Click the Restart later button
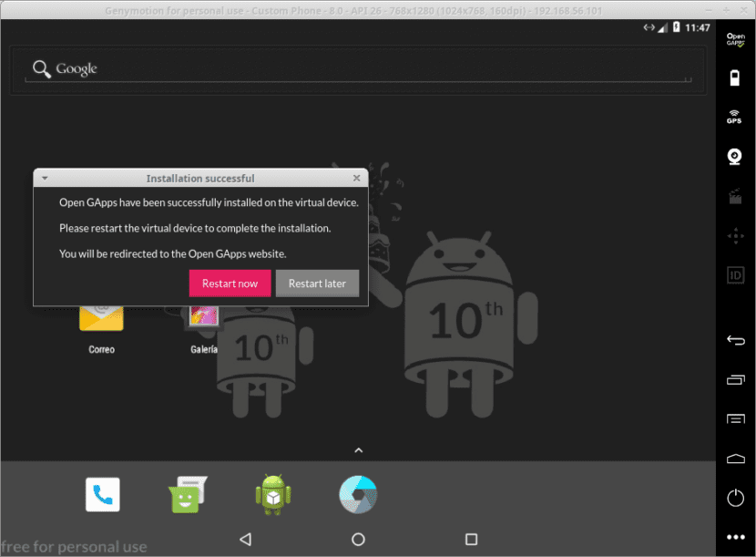 coord(317,284)
